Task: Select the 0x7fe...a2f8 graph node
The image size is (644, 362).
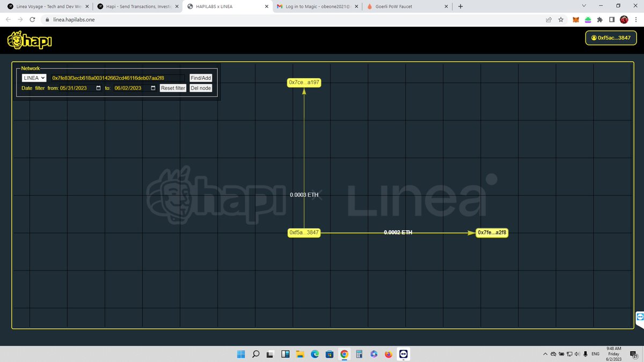Action: point(492,233)
